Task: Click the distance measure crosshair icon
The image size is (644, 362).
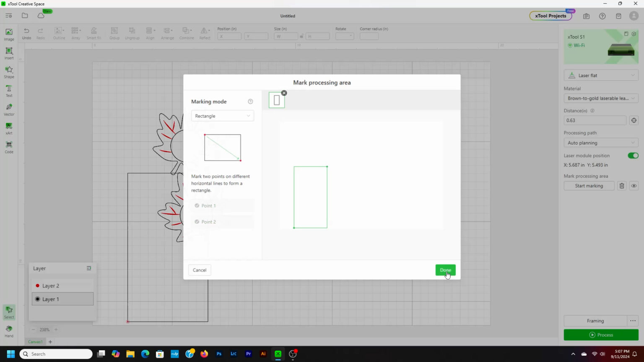Action: 634,120
